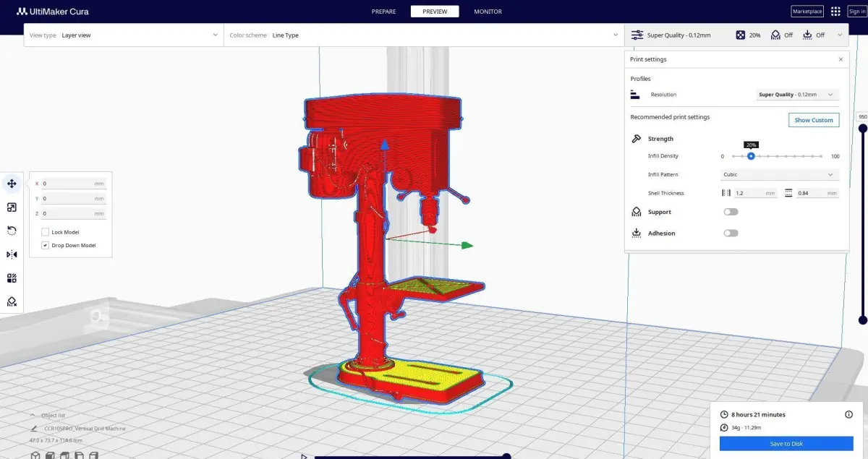This screenshot has width=868, height=459.
Task: Click the UltiMaker Cura logo
Action: (53, 12)
